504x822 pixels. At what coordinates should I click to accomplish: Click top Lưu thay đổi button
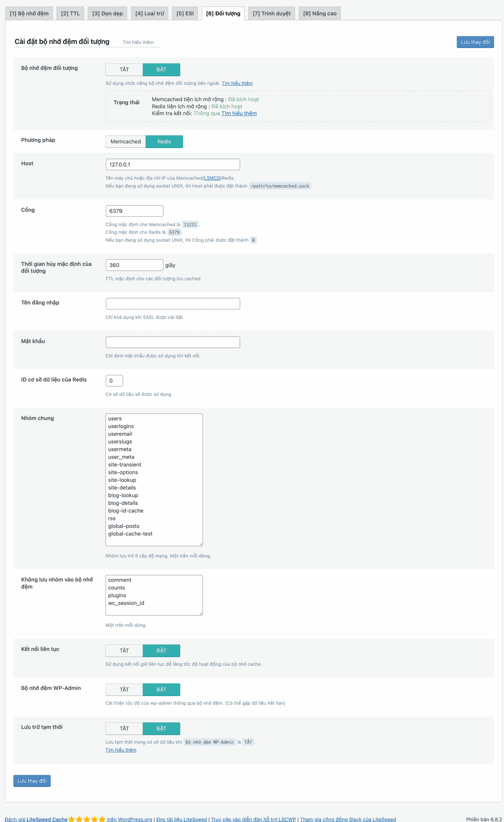(x=475, y=42)
